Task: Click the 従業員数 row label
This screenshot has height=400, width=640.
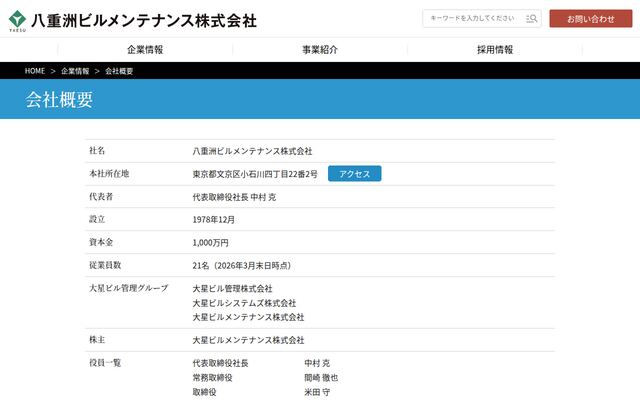Action: 105,265
